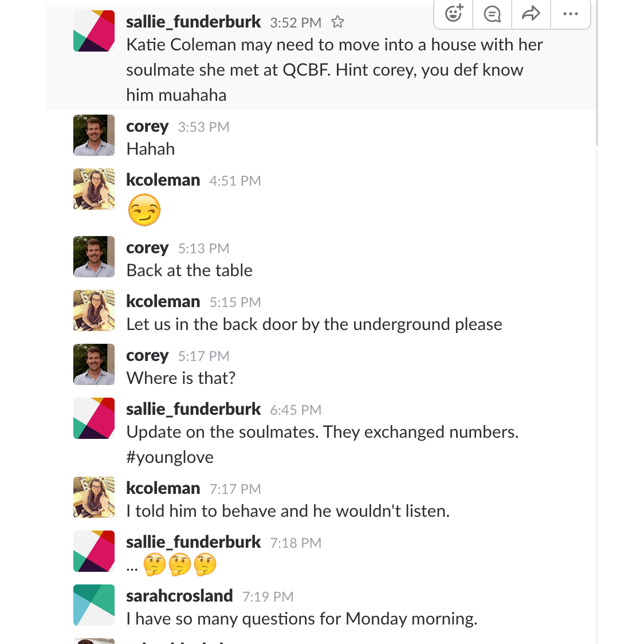
Task: Click the 3:52 PM timestamp
Action: (x=296, y=23)
